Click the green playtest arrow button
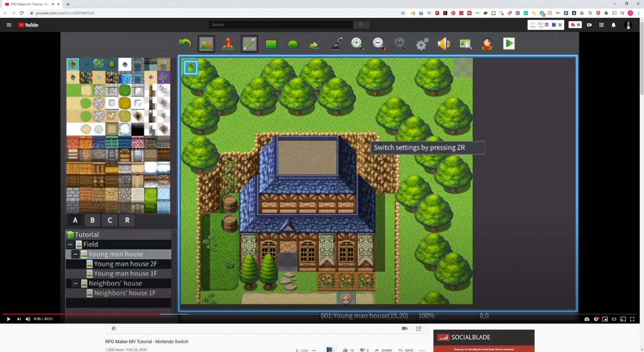The height and width of the screenshot is (352, 644). point(509,44)
